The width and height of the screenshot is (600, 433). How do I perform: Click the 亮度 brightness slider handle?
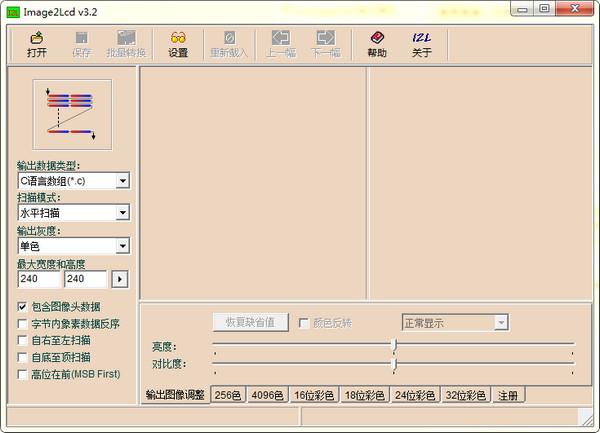click(394, 345)
